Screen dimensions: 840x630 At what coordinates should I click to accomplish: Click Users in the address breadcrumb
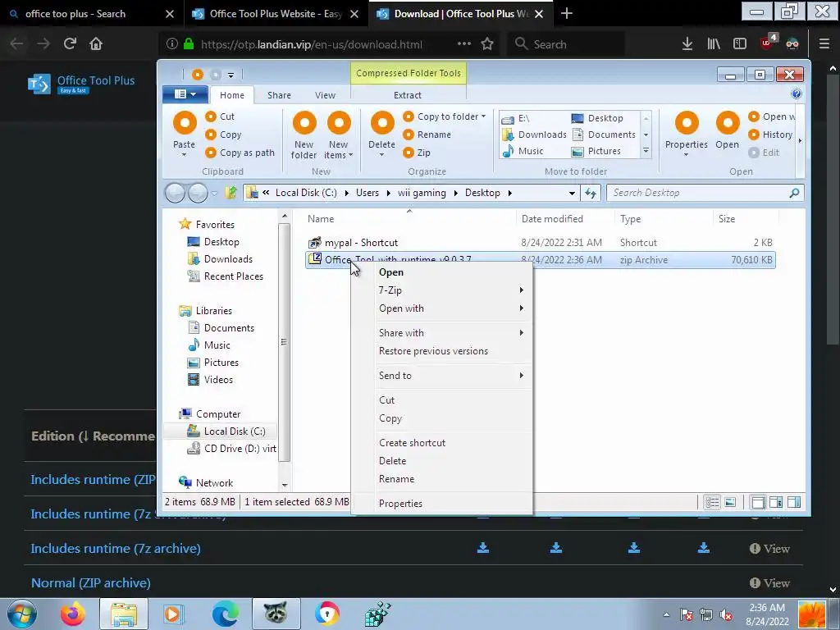(367, 193)
